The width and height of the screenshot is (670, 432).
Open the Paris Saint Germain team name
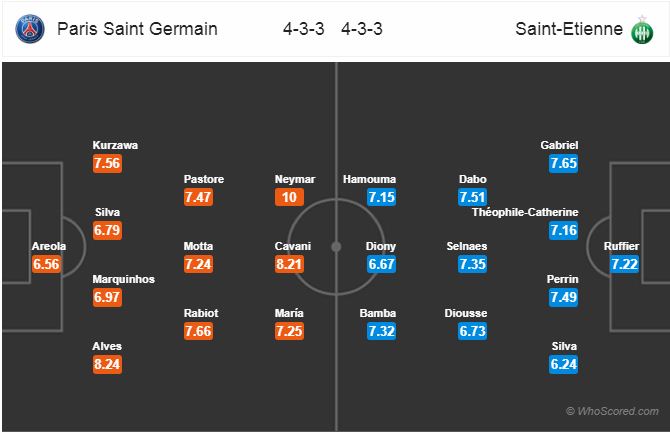tap(137, 29)
